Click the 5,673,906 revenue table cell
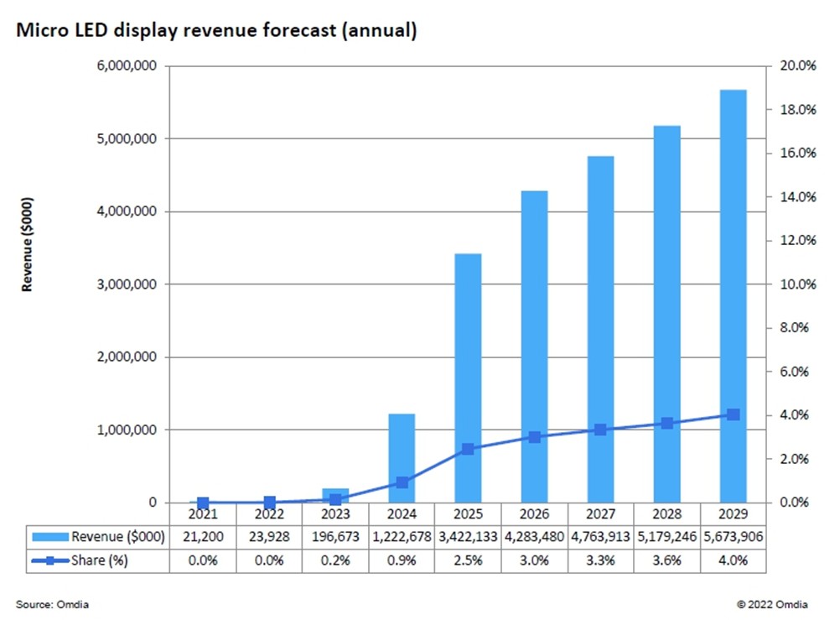 [x=733, y=537]
